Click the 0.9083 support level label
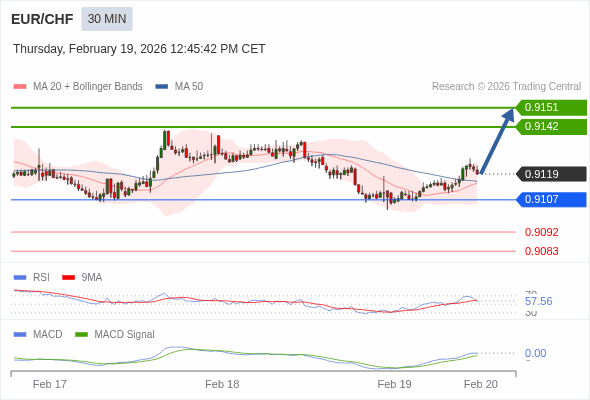Screen dimensions: 590x400 click(542, 251)
